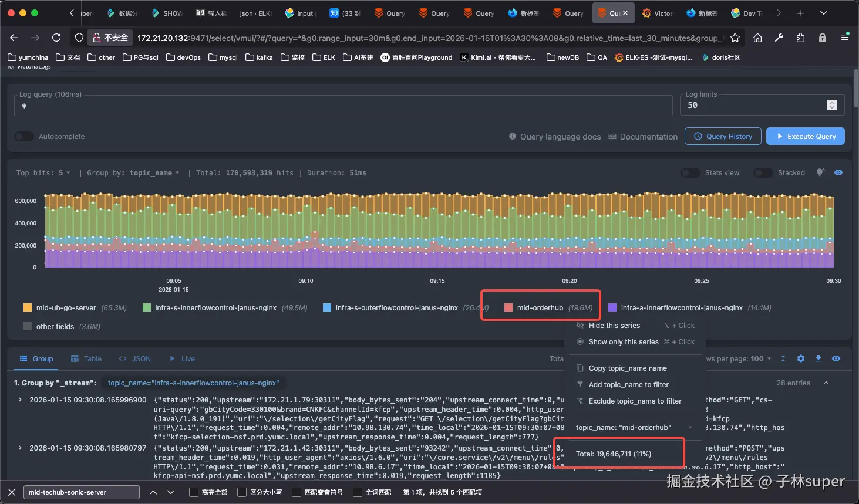Enable the Autocomplete switch
859x504 pixels.
24,137
